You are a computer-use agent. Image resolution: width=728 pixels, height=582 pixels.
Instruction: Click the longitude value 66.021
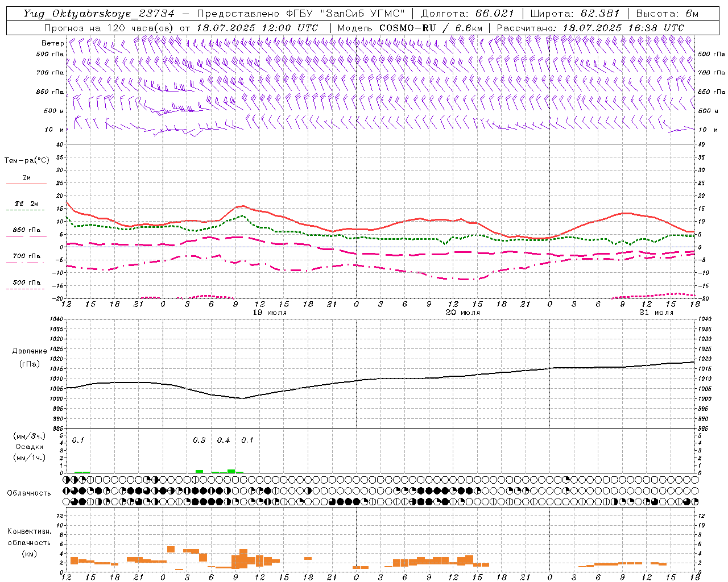click(495, 14)
